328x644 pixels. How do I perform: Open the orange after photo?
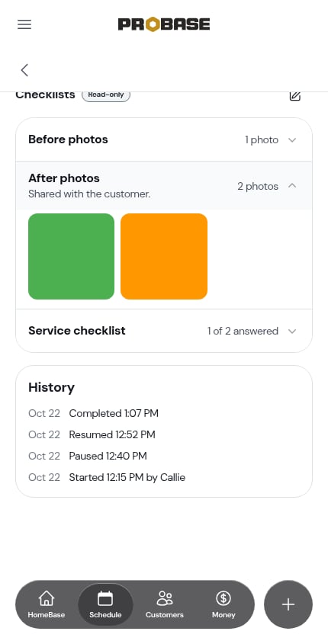(x=164, y=256)
